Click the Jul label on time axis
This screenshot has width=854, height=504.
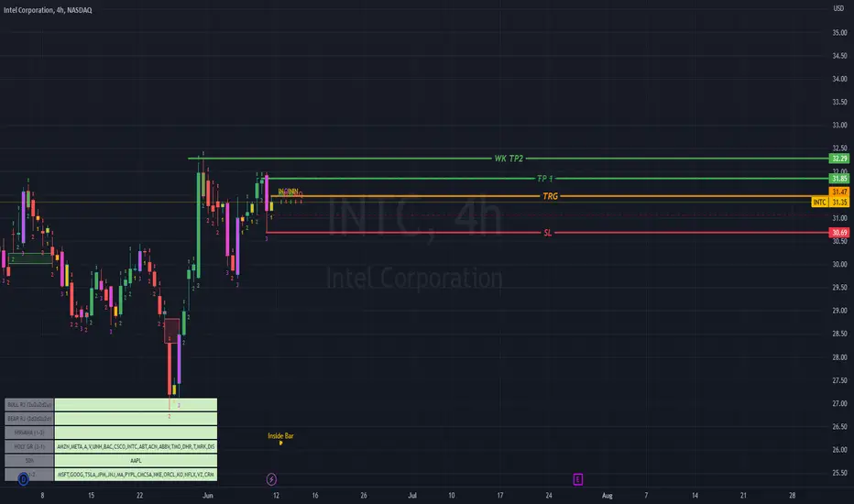tap(412, 495)
